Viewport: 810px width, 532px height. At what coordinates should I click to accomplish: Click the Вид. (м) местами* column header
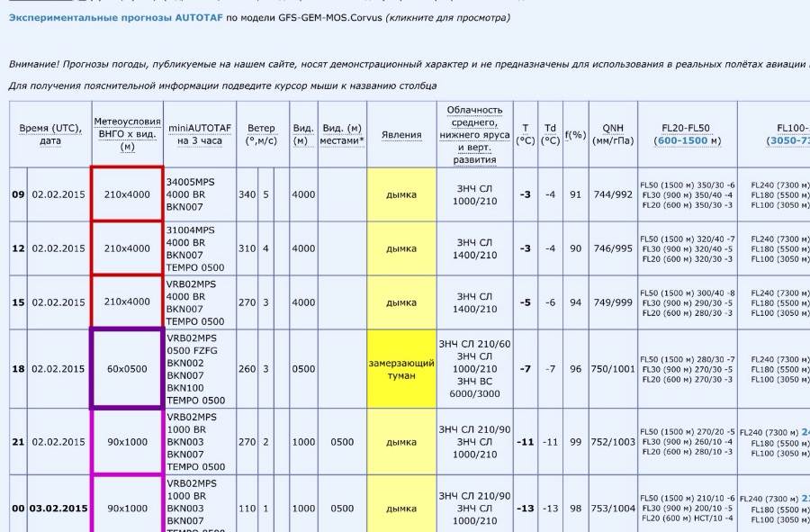coord(342,134)
